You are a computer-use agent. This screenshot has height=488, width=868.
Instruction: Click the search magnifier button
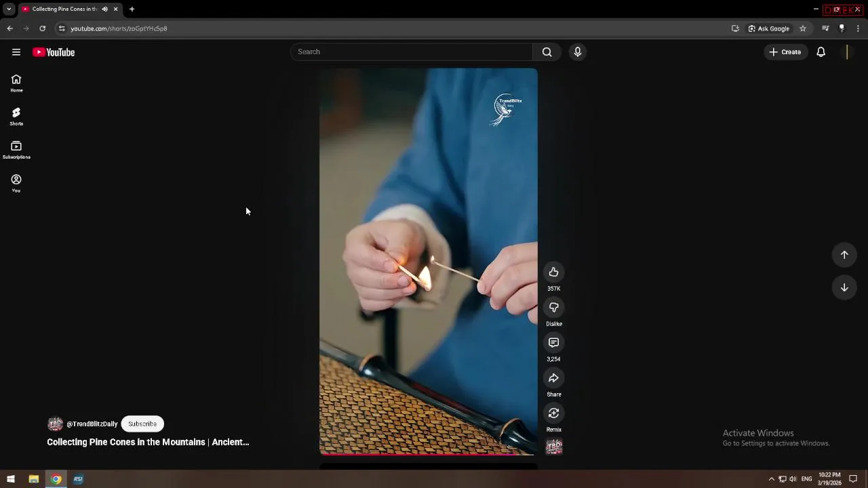(547, 52)
